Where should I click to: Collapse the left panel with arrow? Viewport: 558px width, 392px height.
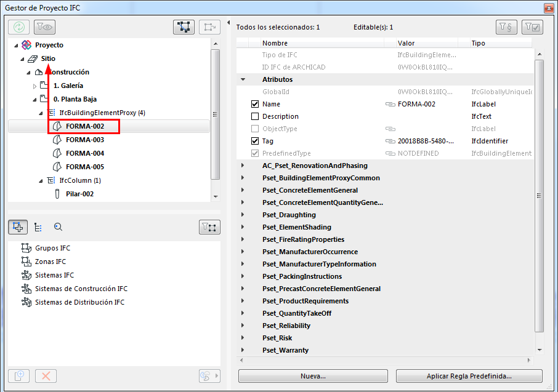(228, 23)
